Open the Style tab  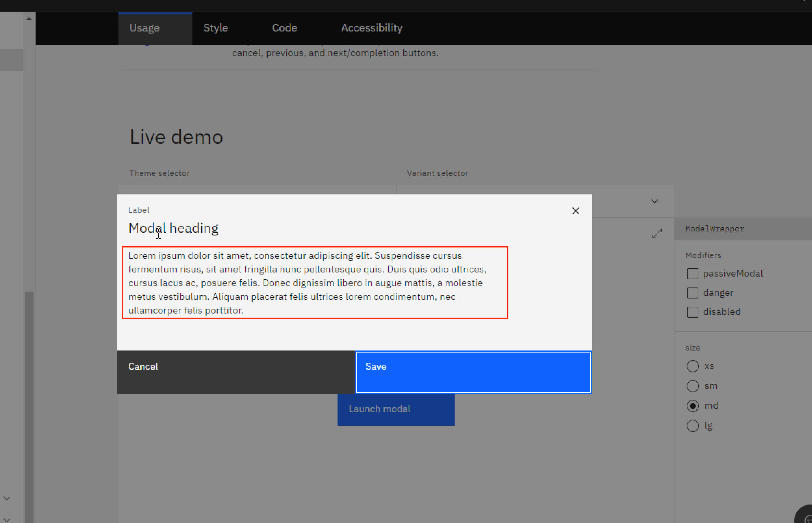point(216,28)
